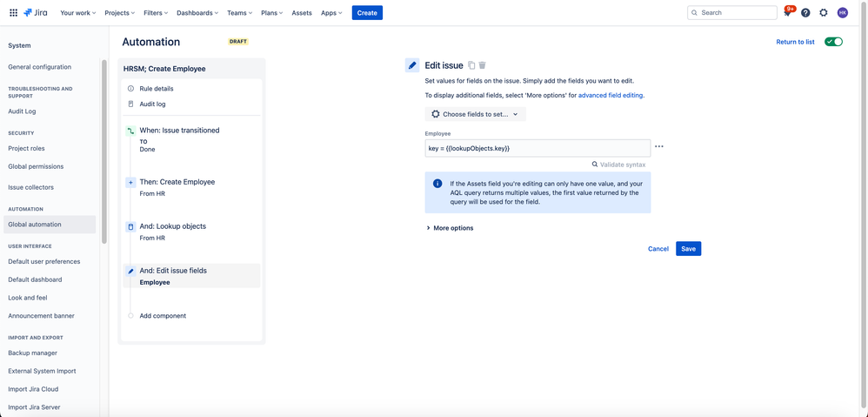Click the Add component circle marker
Image resolution: width=868 pixels, height=417 pixels.
point(130,316)
